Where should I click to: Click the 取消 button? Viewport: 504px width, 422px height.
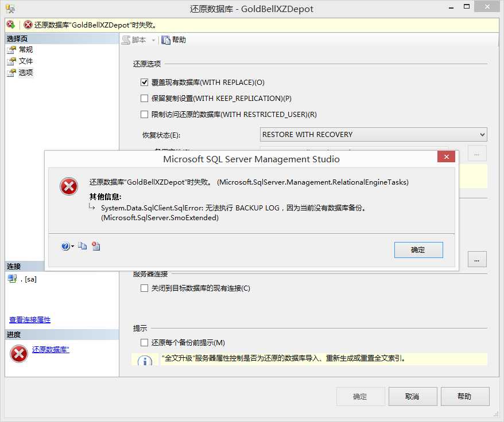(x=413, y=397)
